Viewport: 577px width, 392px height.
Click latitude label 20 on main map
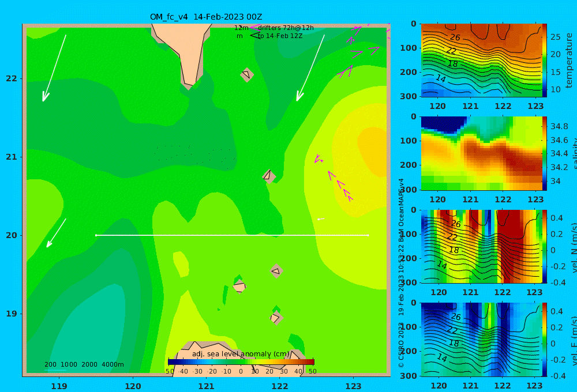[12, 235]
